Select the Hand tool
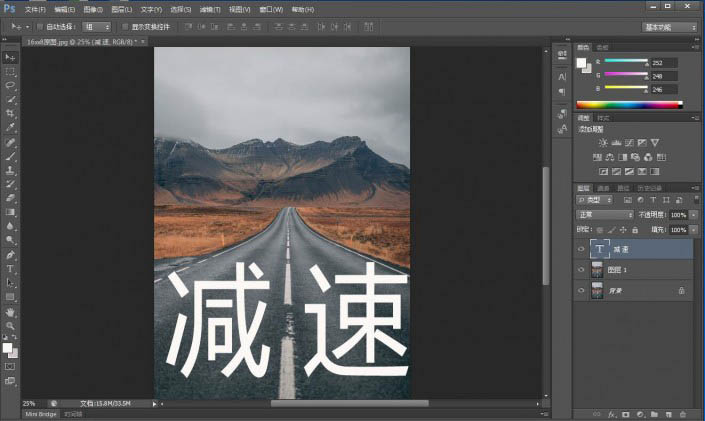The image size is (705, 421). click(10, 312)
